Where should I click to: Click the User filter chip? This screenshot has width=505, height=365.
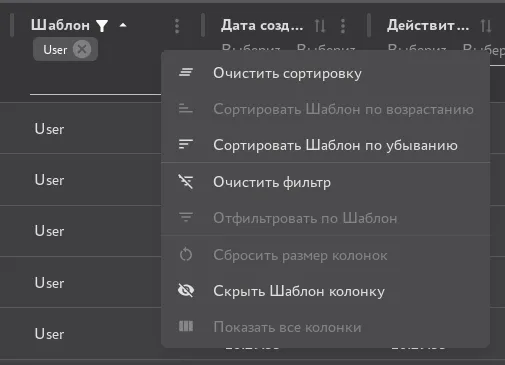pos(65,49)
